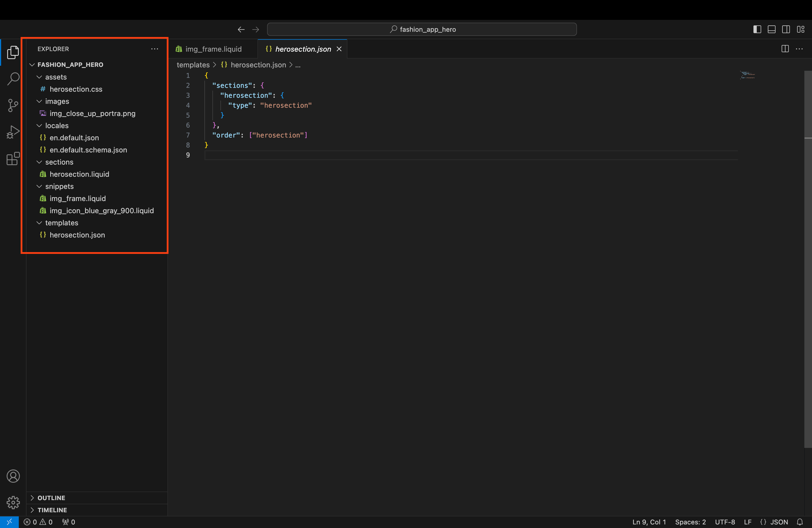
Task: Click the "type" key on line 4
Action: 240,105
